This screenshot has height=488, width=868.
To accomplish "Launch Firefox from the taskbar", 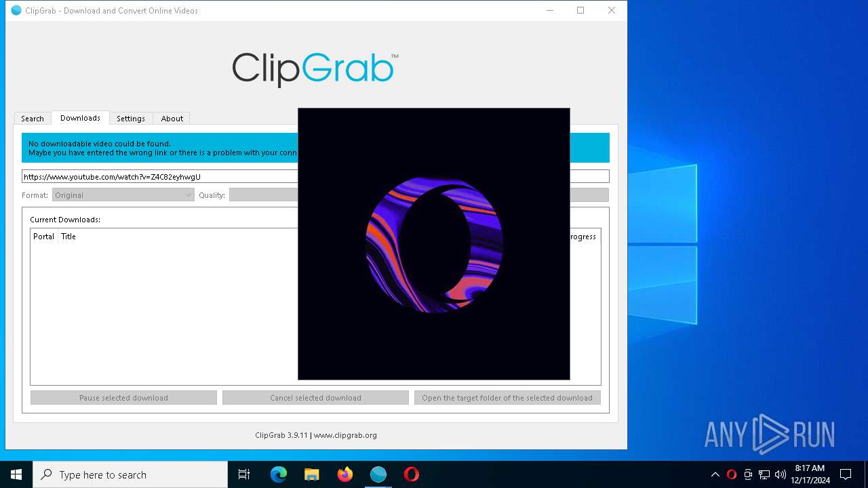I will tap(345, 474).
